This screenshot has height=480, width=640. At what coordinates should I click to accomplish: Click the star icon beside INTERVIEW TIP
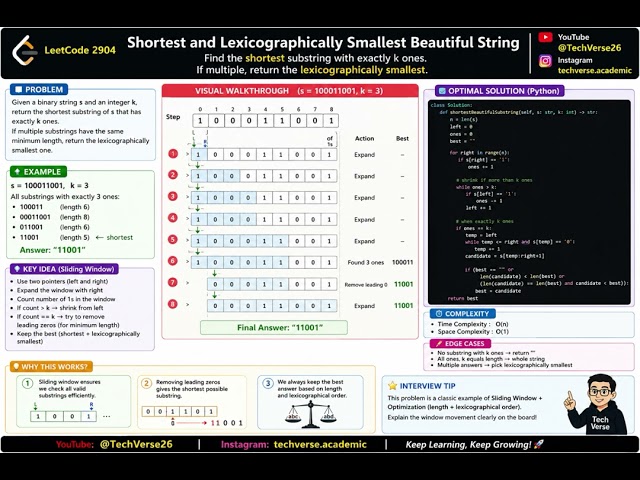[x=392, y=386]
